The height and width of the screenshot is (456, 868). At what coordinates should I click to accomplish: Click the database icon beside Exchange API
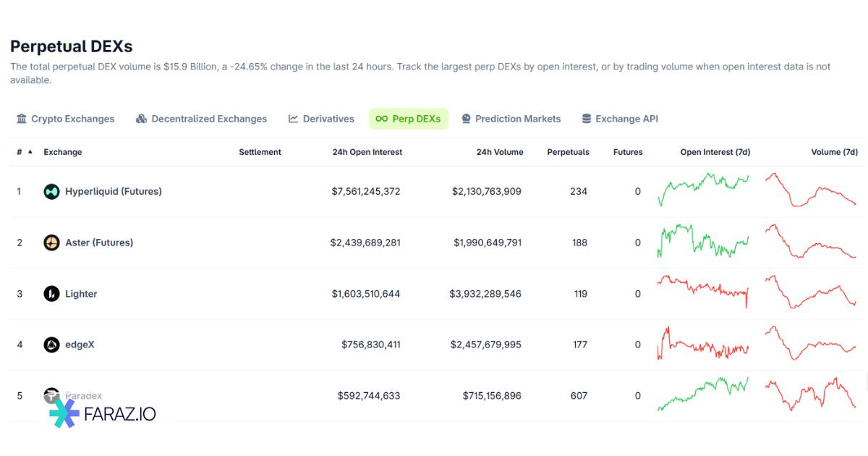click(587, 119)
